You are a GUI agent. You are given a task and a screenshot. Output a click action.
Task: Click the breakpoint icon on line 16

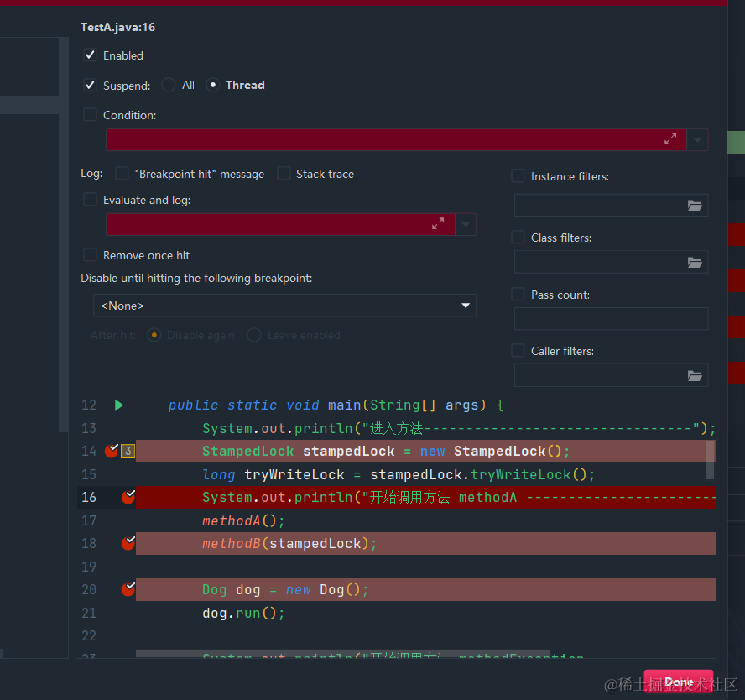point(128,497)
